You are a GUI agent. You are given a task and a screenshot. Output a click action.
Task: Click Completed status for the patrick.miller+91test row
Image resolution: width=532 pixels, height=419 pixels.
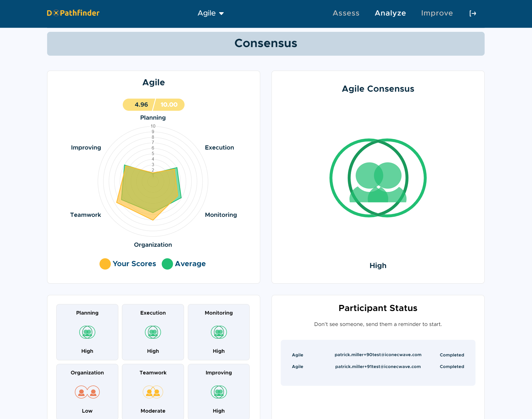point(452,366)
